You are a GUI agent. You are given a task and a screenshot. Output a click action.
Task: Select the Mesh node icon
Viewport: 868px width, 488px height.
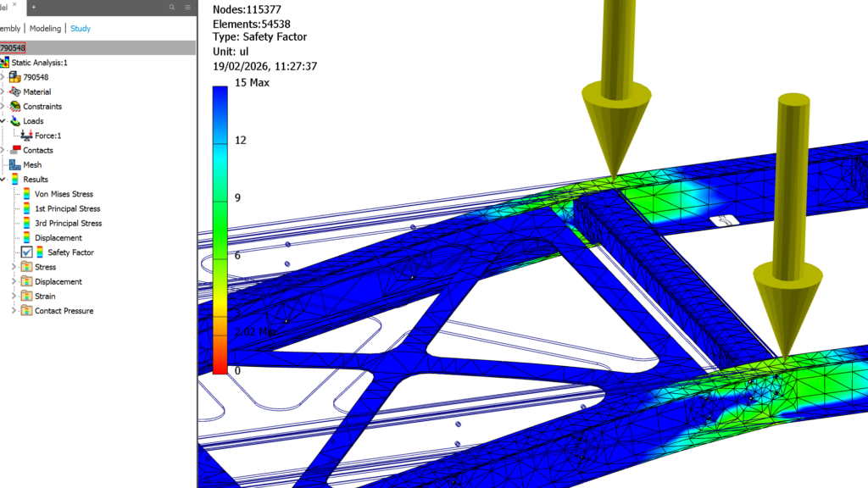coord(15,165)
